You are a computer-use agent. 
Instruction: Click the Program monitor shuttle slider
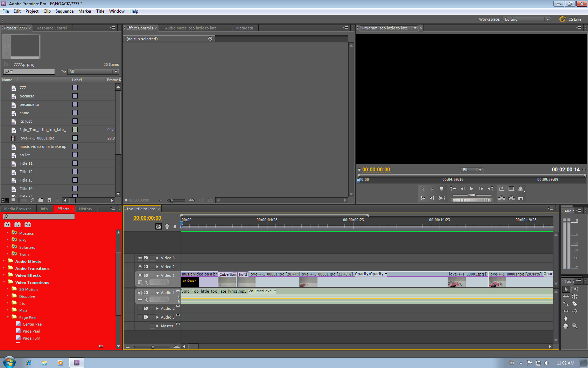pyautogui.click(x=472, y=195)
